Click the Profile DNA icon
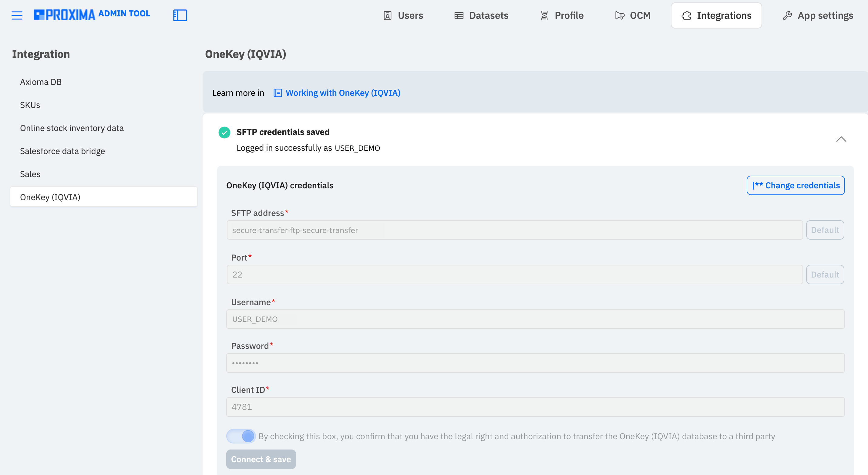868x475 pixels. click(x=544, y=15)
